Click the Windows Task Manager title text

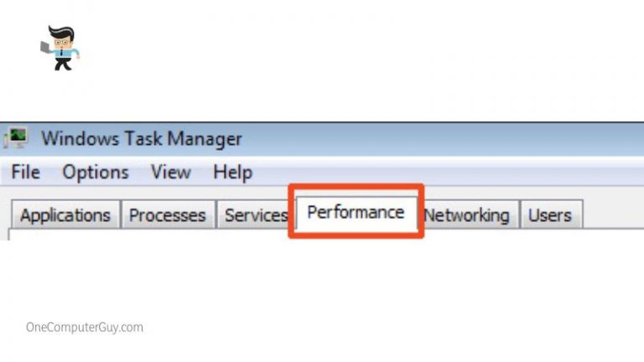click(141, 138)
